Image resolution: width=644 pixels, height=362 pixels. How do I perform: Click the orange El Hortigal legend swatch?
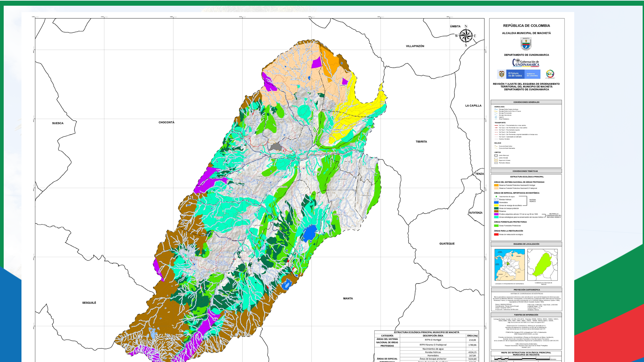(496, 185)
